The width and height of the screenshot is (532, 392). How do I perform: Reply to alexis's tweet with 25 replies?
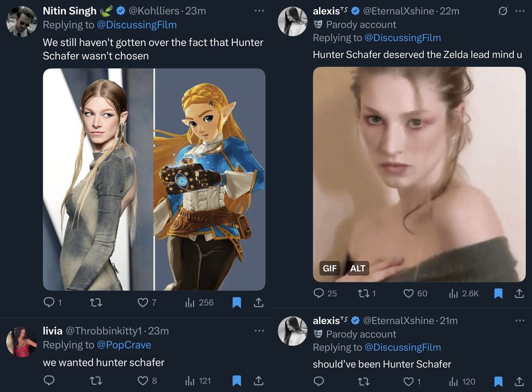(320, 293)
